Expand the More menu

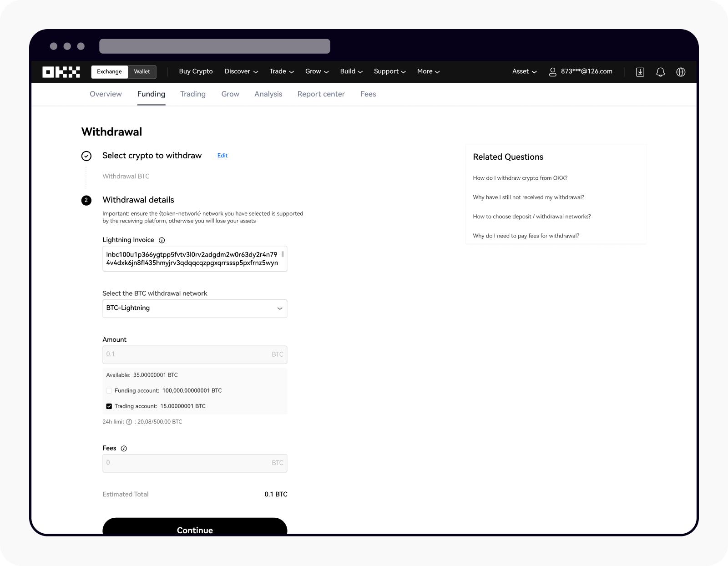pyautogui.click(x=428, y=71)
